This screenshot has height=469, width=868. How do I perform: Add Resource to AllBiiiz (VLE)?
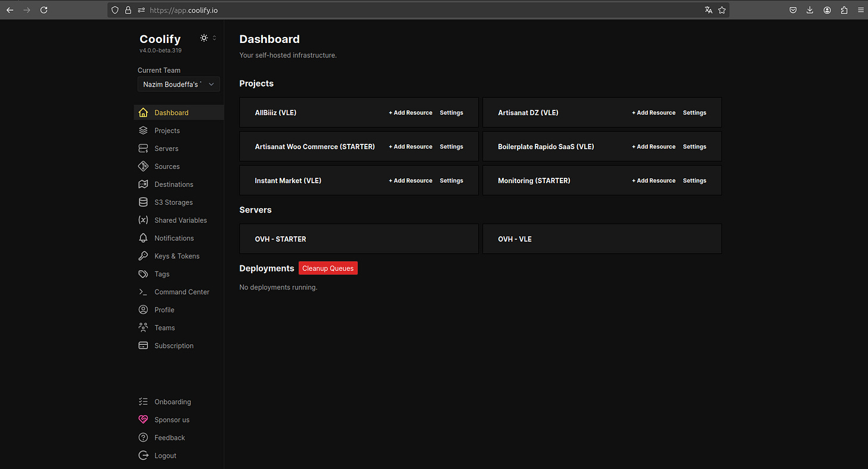coord(411,113)
